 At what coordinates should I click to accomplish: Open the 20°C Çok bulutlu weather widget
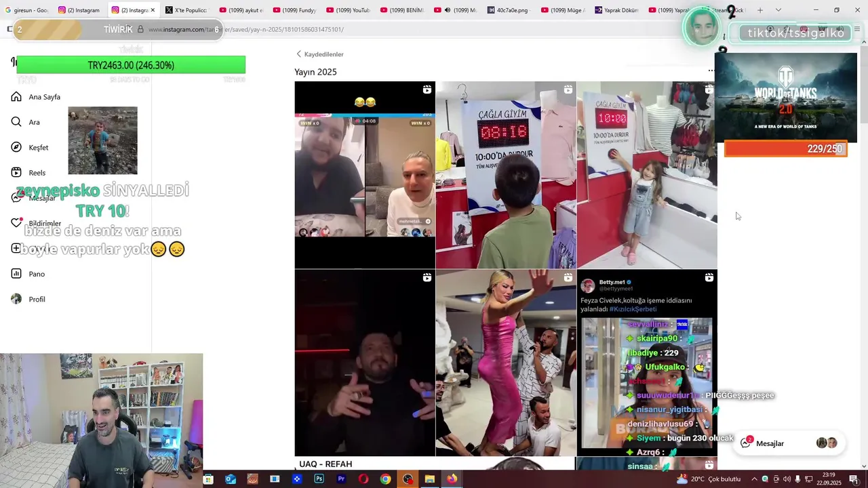click(x=709, y=479)
